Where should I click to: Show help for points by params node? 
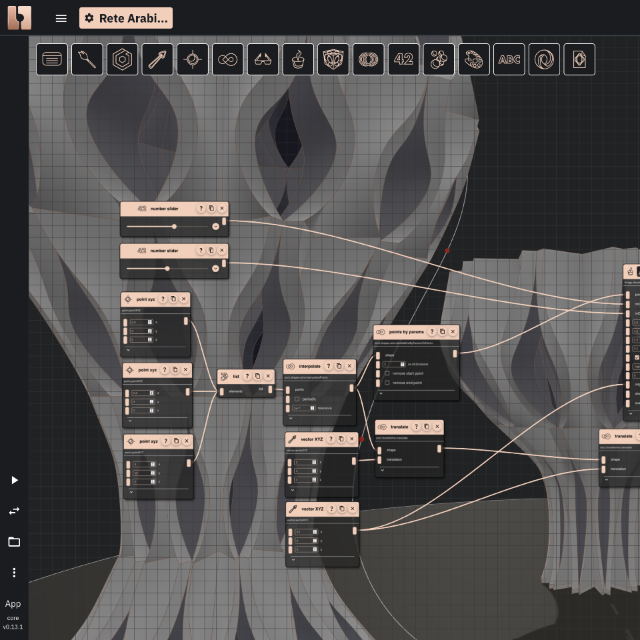pos(431,331)
